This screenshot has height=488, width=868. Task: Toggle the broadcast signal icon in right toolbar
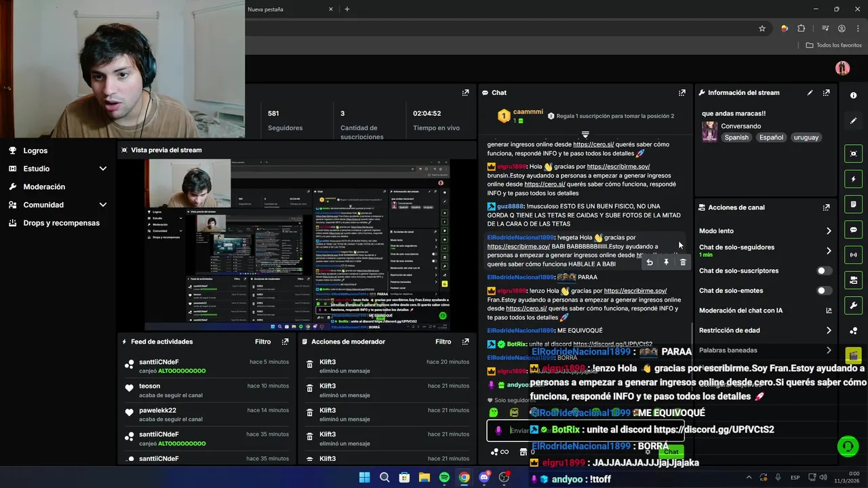tap(853, 255)
